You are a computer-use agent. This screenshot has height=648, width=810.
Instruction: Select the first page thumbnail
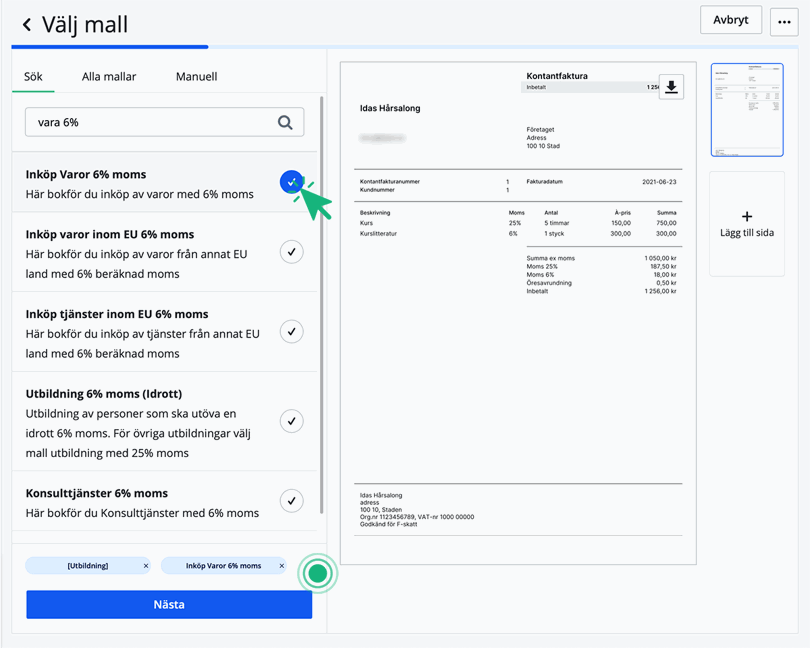(746, 110)
